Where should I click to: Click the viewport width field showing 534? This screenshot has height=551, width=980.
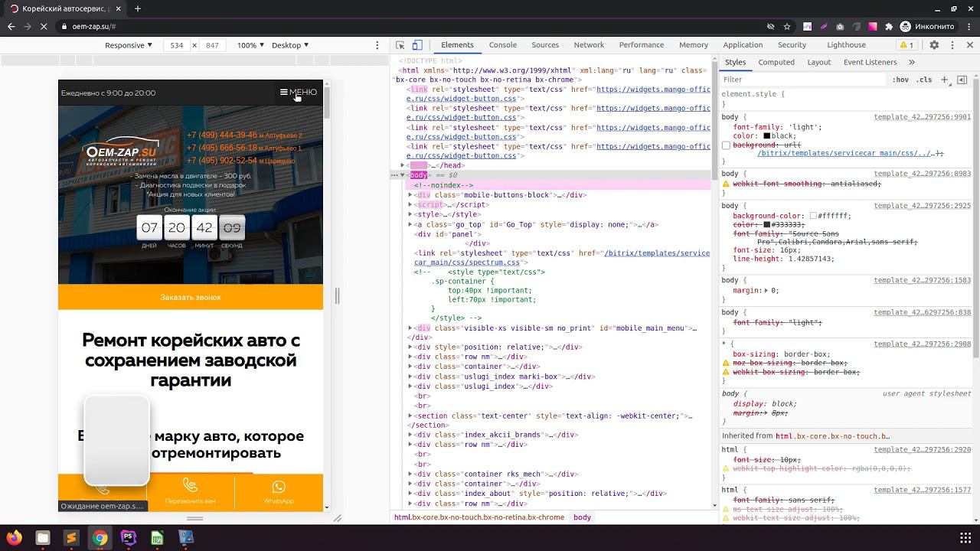click(177, 45)
